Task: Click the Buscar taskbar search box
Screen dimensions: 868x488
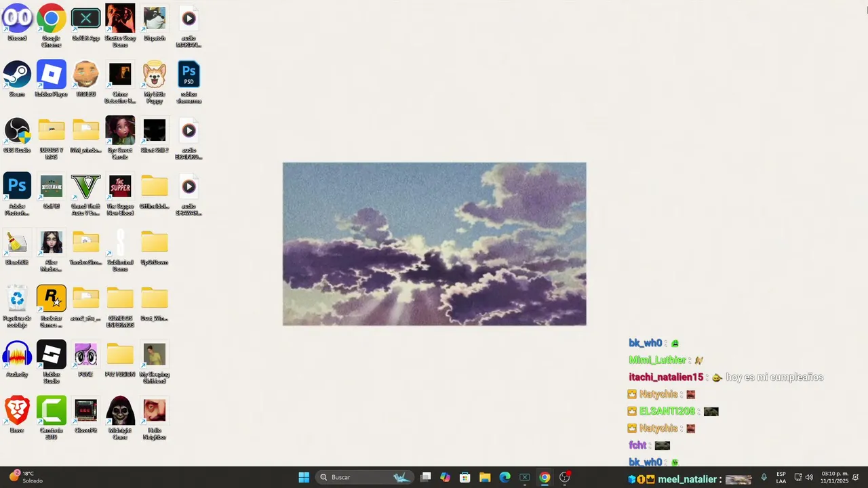Action: [366, 477]
